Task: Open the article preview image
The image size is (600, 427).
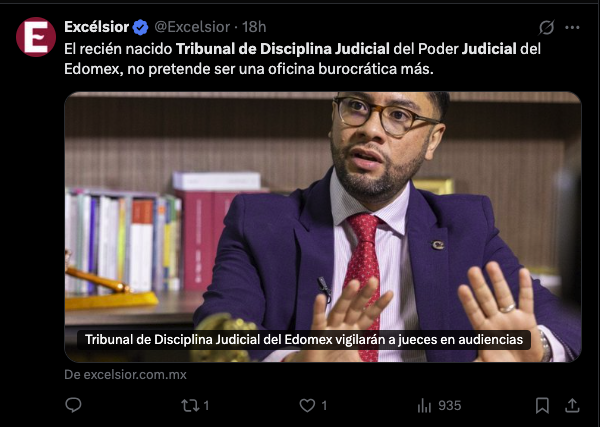Action: pos(323,227)
